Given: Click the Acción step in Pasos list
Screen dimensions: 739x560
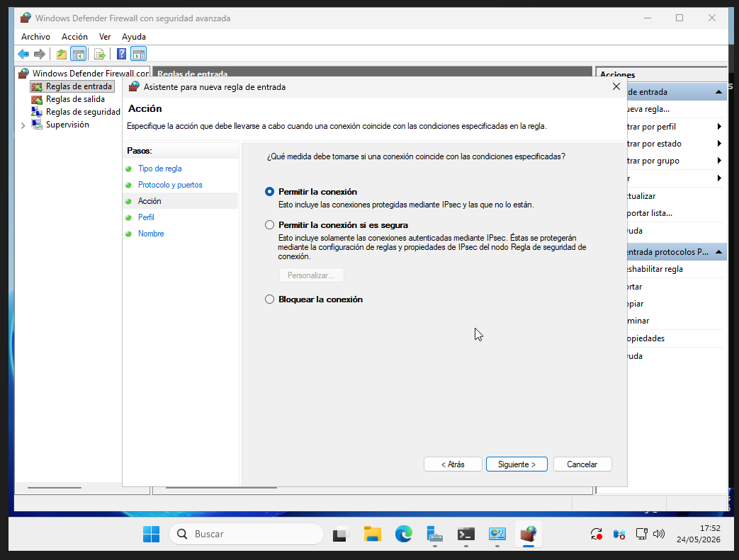Looking at the screenshot, I should (150, 201).
